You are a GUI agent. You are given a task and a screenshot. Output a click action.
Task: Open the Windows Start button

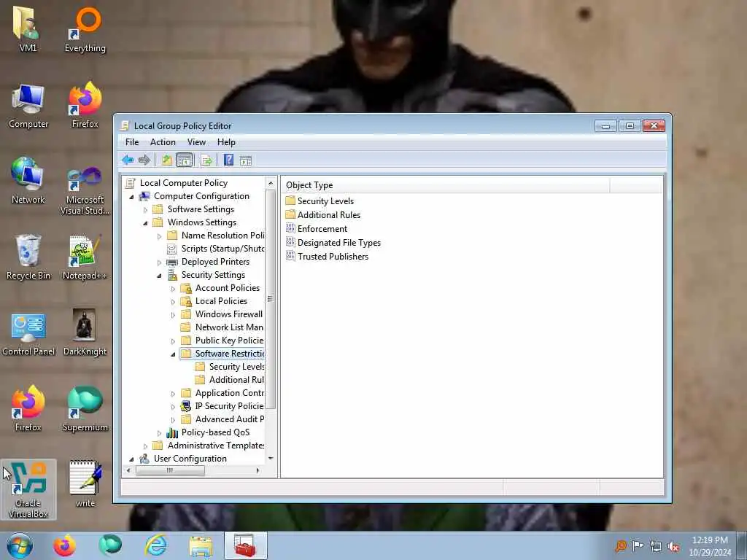click(x=20, y=545)
